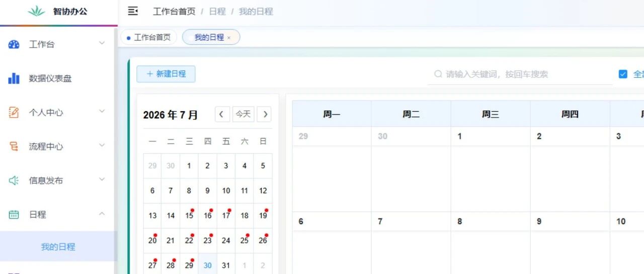644x274 pixels.
Task: Click day 7 cell in main calendar
Action: pyautogui.click(x=411, y=243)
